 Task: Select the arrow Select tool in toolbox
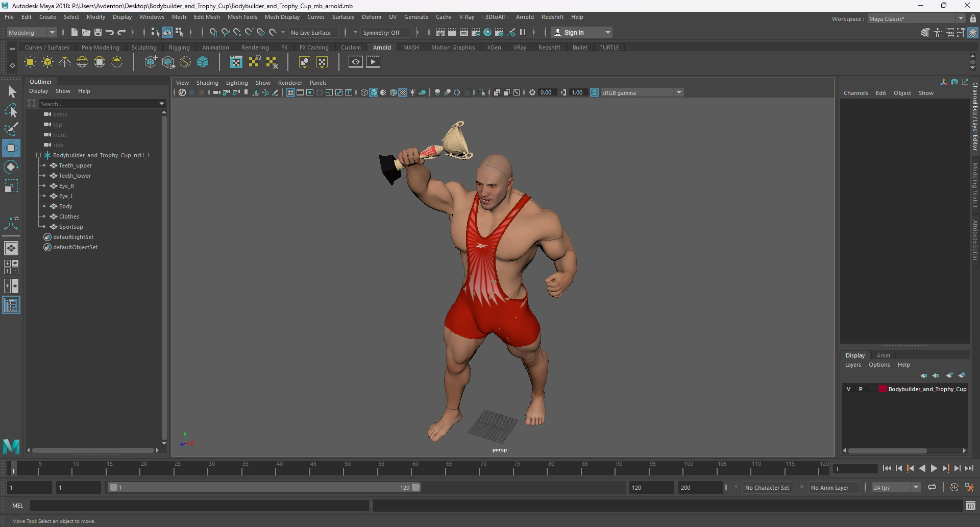click(x=11, y=92)
